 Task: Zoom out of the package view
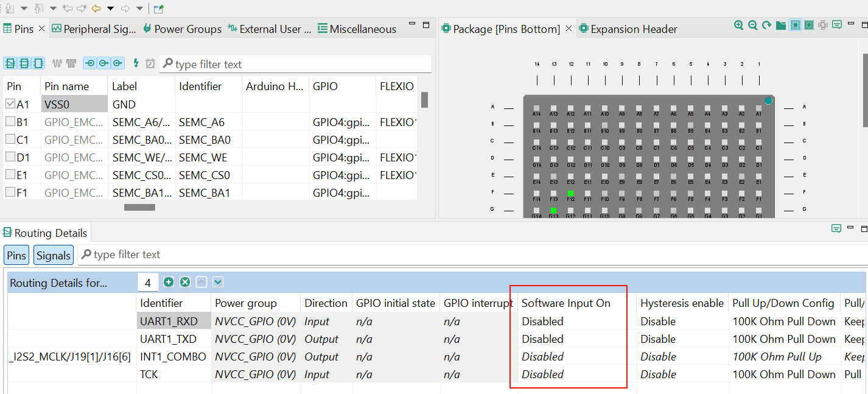pyautogui.click(x=753, y=26)
